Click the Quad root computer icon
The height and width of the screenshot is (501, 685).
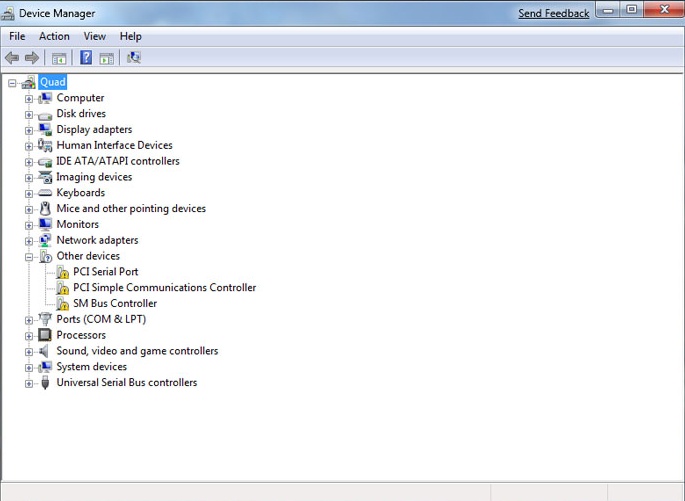[29, 82]
